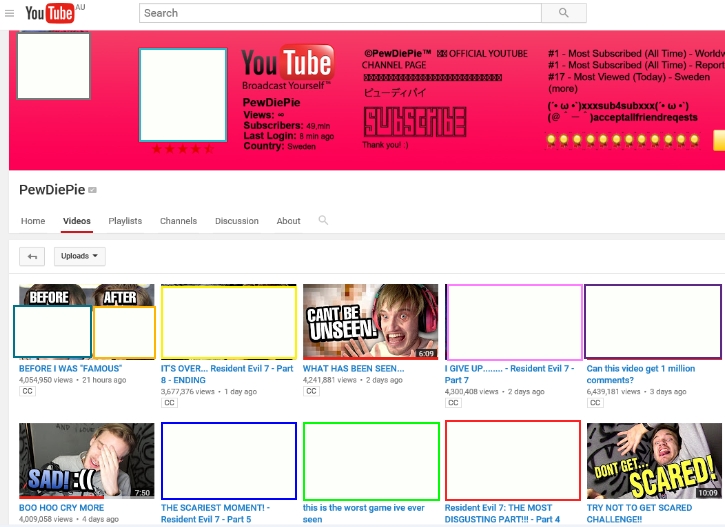The height and width of the screenshot is (527, 725).
Task: Switch to the Home tab
Action: pos(33,221)
